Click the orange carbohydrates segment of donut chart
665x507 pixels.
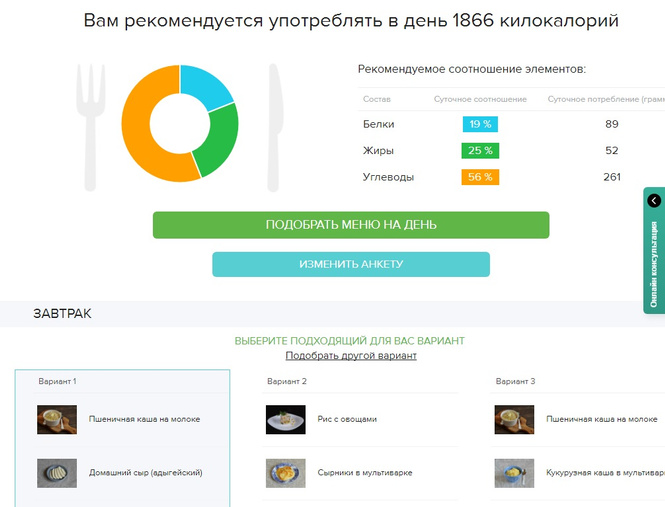coord(138,132)
